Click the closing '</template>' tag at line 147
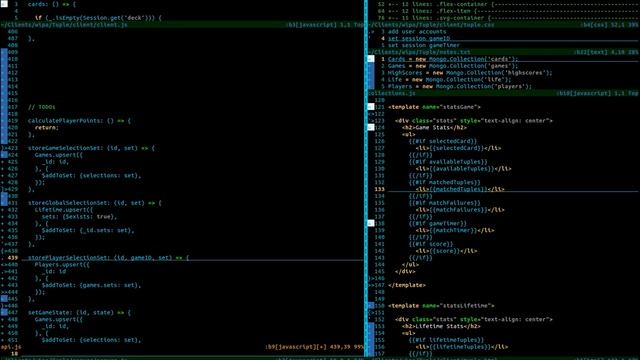This screenshot has height=360, width=640. 407,285
